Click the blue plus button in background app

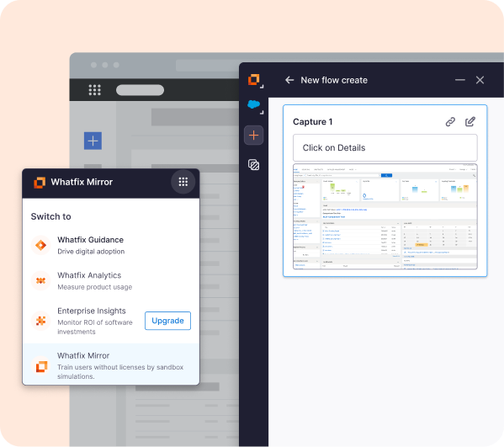pos(93,141)
